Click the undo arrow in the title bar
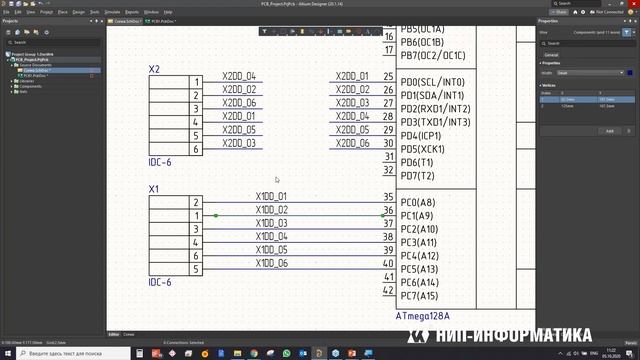Screen dimensions: 640x360 [40, 4]
